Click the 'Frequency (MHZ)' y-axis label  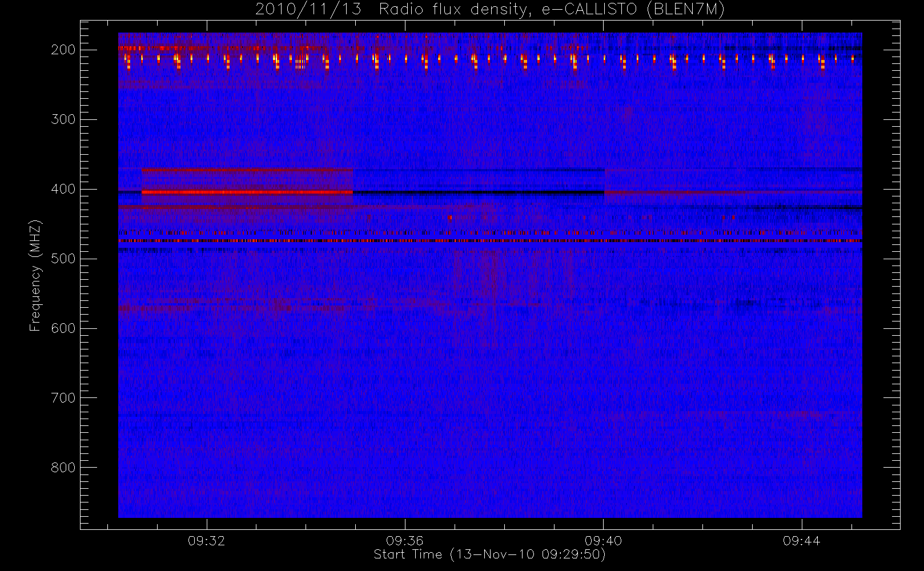point(35,275)
